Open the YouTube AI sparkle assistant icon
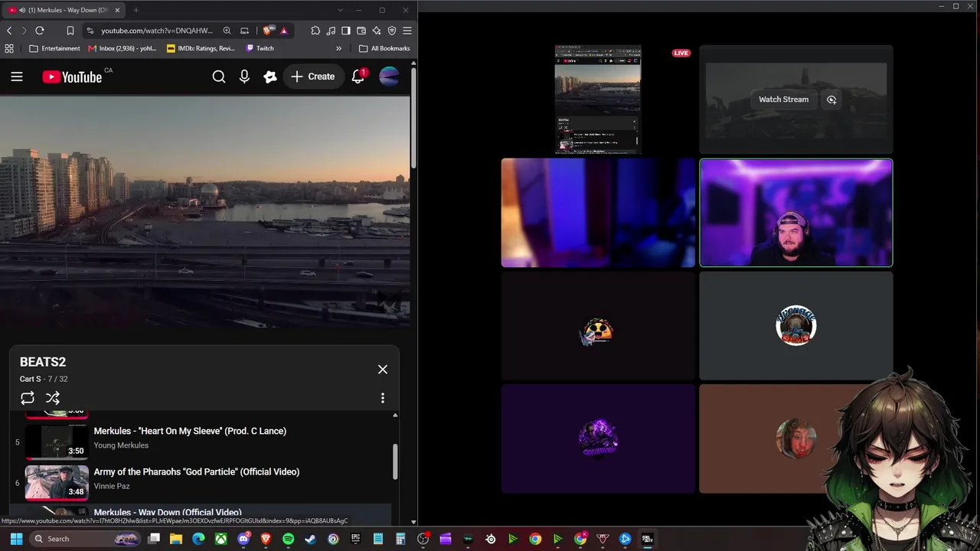This screenshot has height=551, width=980. pos(270,77)
